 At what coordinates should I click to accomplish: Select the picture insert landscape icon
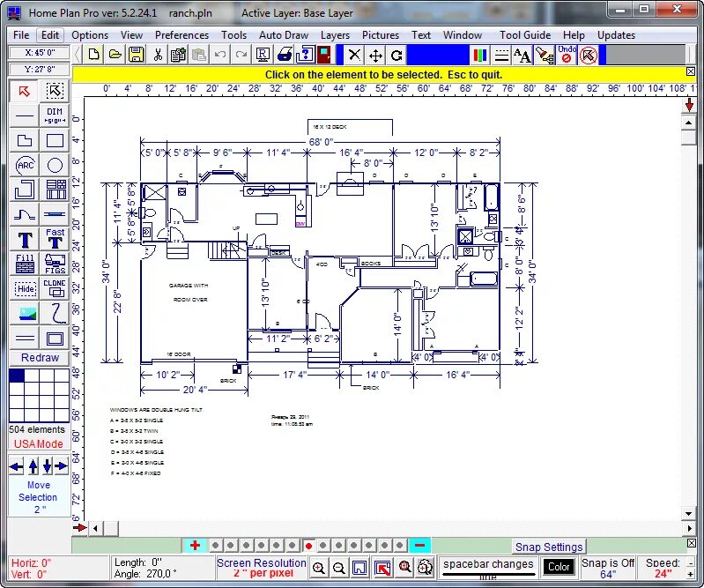[25, 314]
